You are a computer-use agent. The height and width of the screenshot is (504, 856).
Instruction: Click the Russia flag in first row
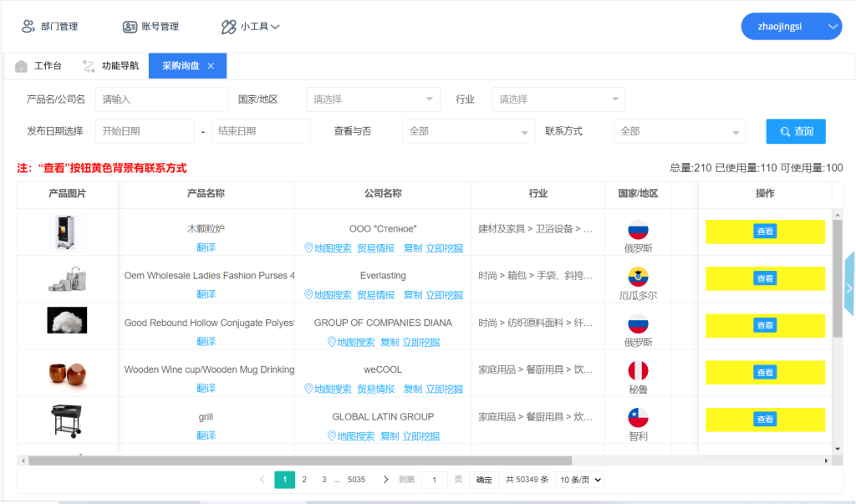638,230
